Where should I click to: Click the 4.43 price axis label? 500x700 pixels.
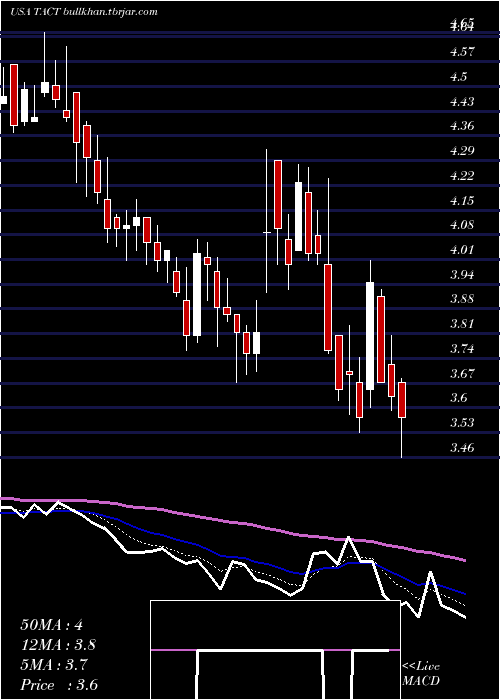tap(462, 102)
